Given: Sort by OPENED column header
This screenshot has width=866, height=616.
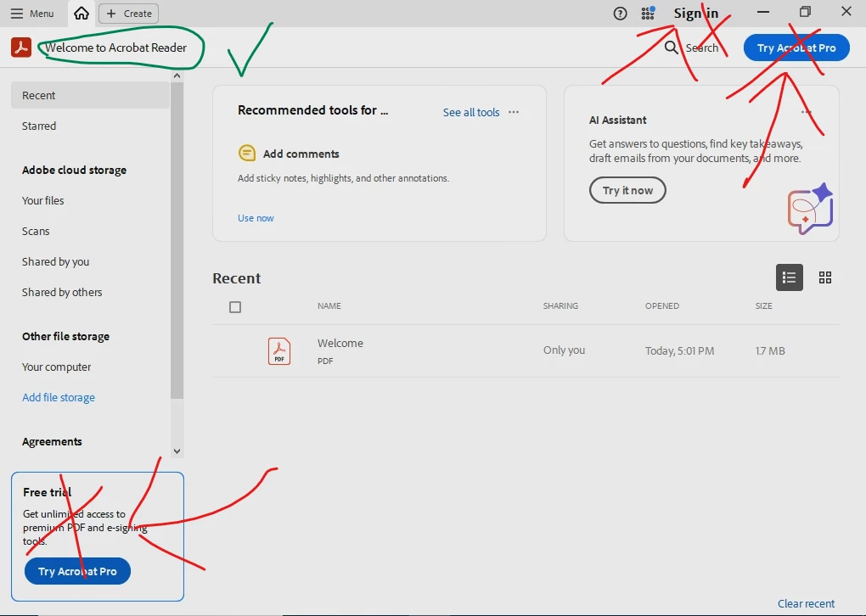Looking at the screenshot, I should [x=662, y=305].
